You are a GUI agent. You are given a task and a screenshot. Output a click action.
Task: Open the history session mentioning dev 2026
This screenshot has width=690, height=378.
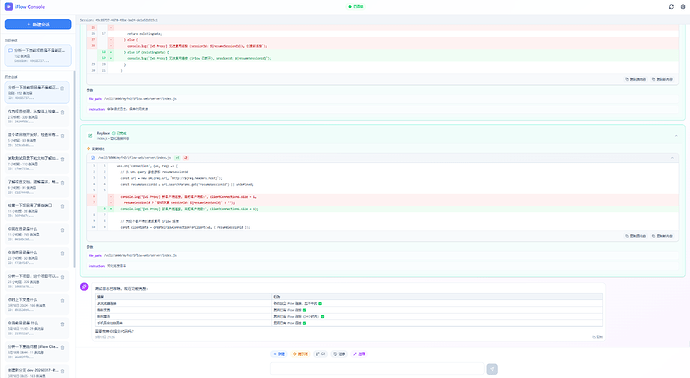point(37,372)
